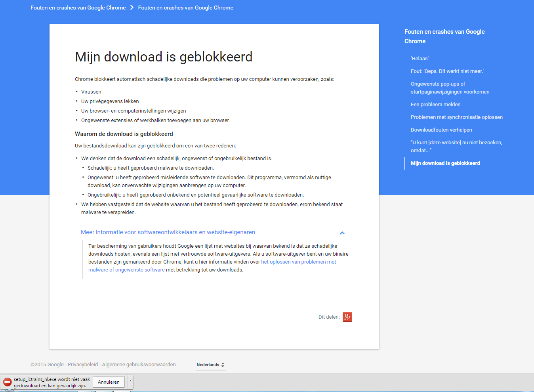This screenshot has width=534, height=392.
Task: Open first breadcrumb 'Fouten en crashes van Google Chrome'
Action: coord(78,8)
